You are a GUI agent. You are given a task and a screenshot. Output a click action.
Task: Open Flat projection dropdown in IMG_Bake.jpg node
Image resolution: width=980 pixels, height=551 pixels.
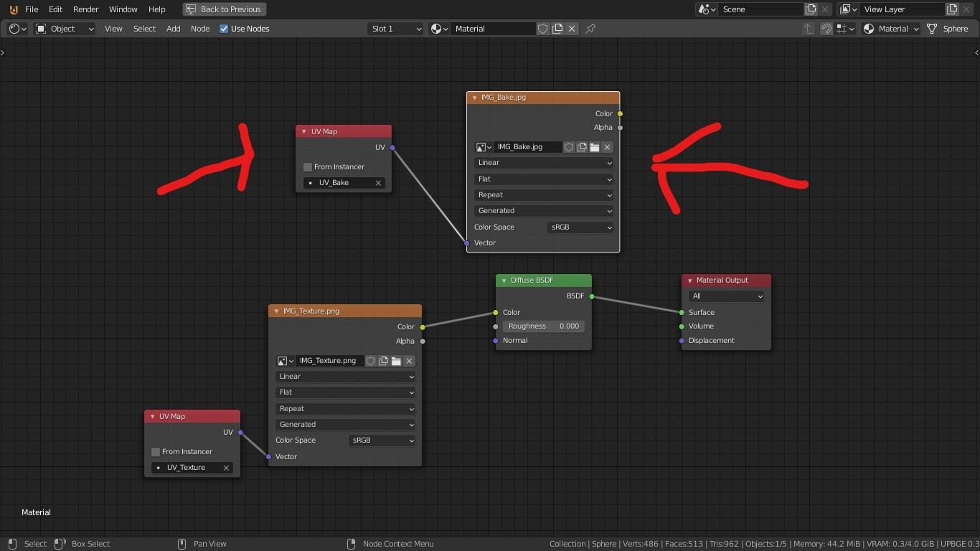pos(544,179)
